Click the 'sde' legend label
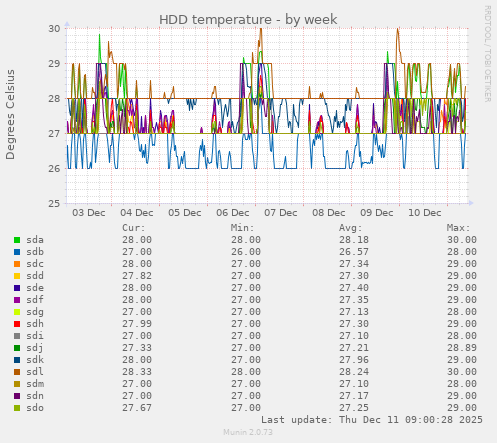 click(35, 288)
